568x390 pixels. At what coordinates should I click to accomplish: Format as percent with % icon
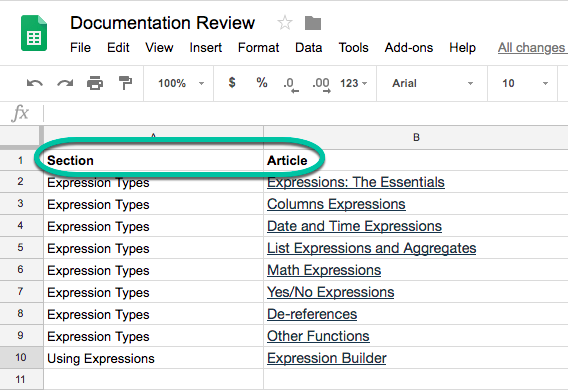click(262, 83)
